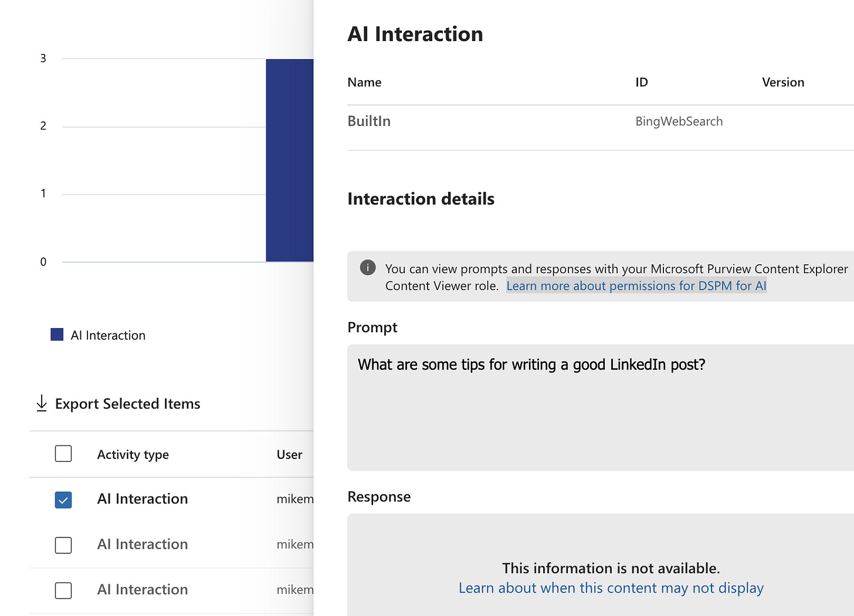Toggle the select-all checkbox beside Activity type
This screenshot has width=854, height=616.
63,454
